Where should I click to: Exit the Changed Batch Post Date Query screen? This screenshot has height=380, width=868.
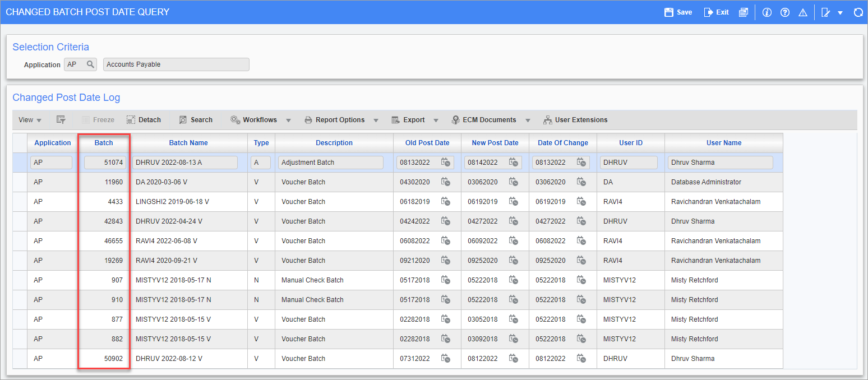coord(716,12)
